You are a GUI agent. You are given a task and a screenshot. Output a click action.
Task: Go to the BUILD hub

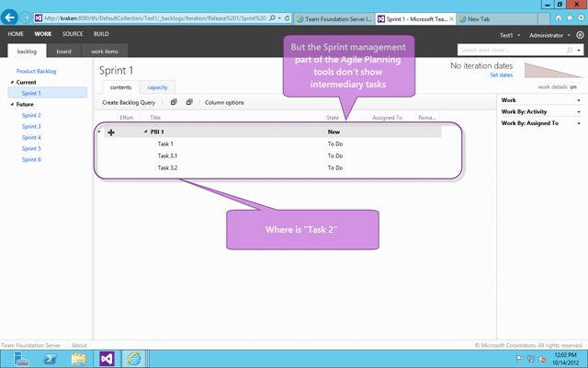click(101, 34)
